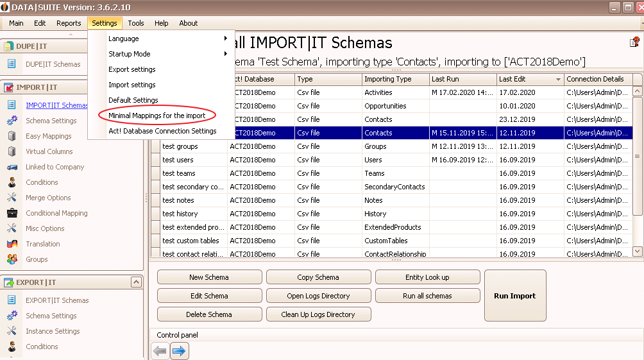
Task: Click the Groups people icon
Action: 12,259
